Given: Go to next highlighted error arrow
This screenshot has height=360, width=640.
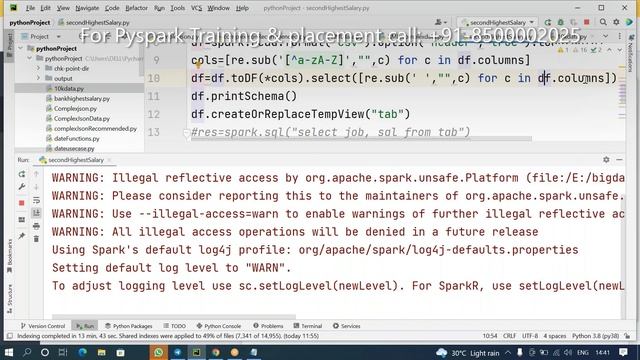Looking at the screenshot, I should tap(619, 50).
